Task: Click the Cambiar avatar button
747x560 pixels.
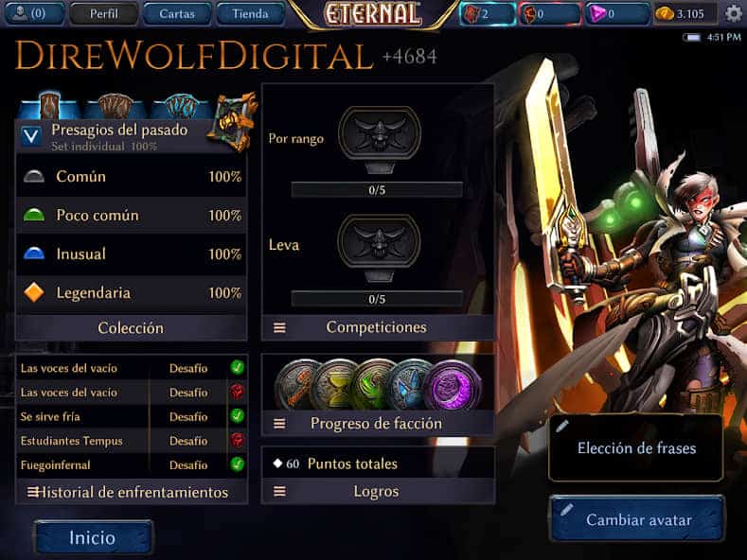Action: tap(637, 519)
